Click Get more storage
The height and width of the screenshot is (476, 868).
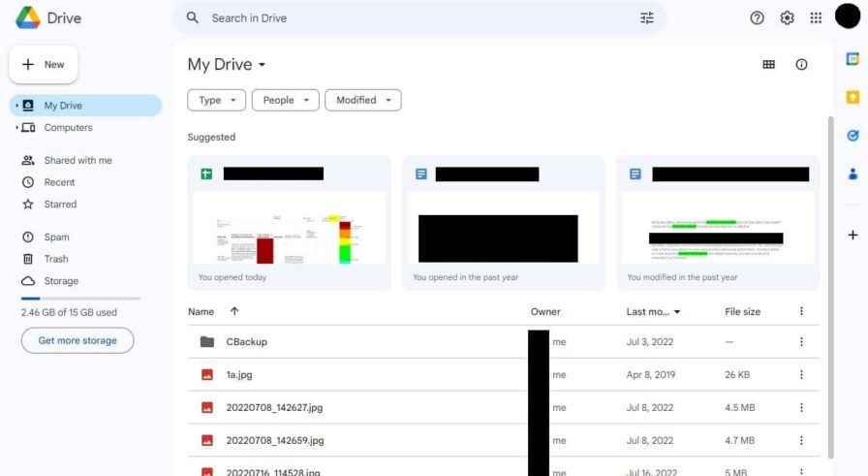[x=77, y=340]
